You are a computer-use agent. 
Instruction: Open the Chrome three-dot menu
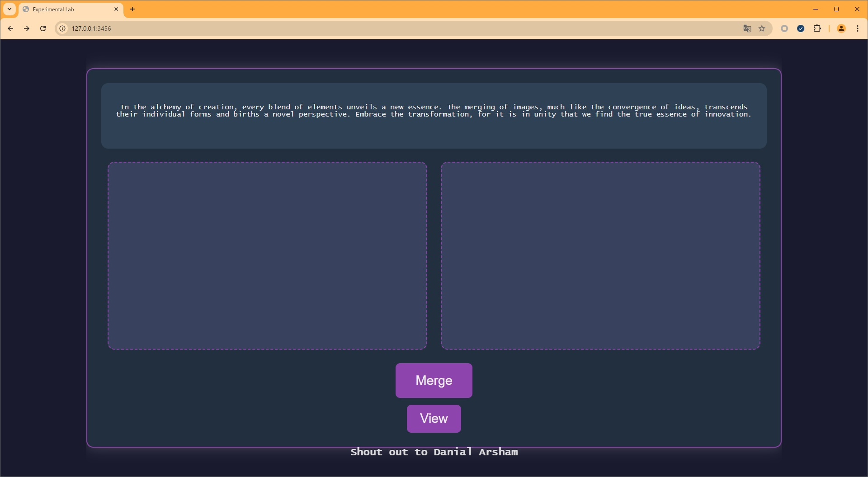[x=857, y=28]
